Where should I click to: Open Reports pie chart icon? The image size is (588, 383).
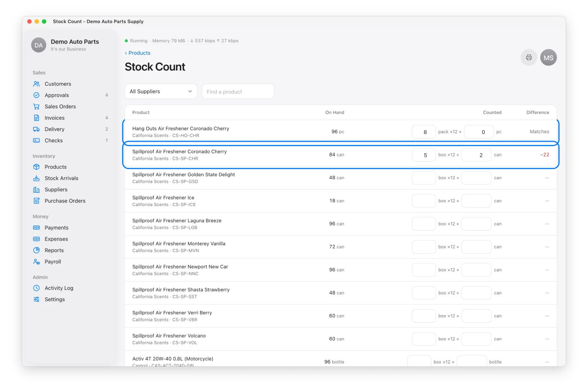pos(36,250)
